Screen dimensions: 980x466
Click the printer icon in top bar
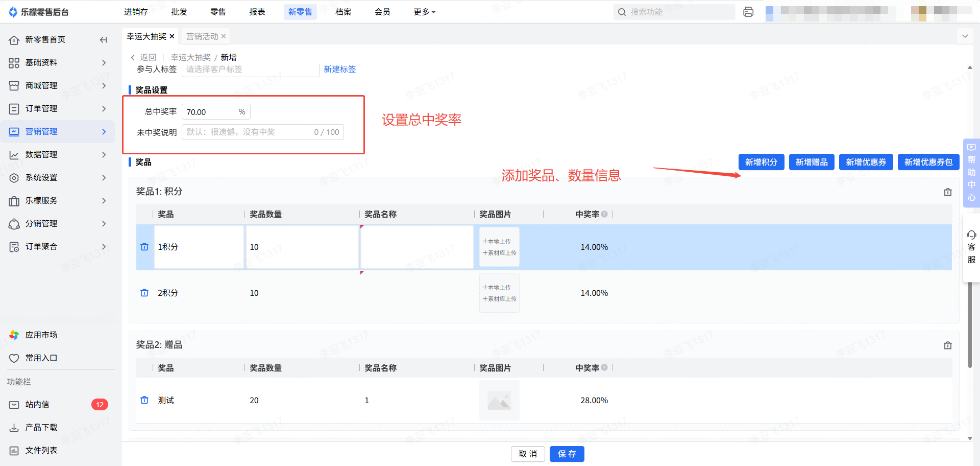point(748,12)
